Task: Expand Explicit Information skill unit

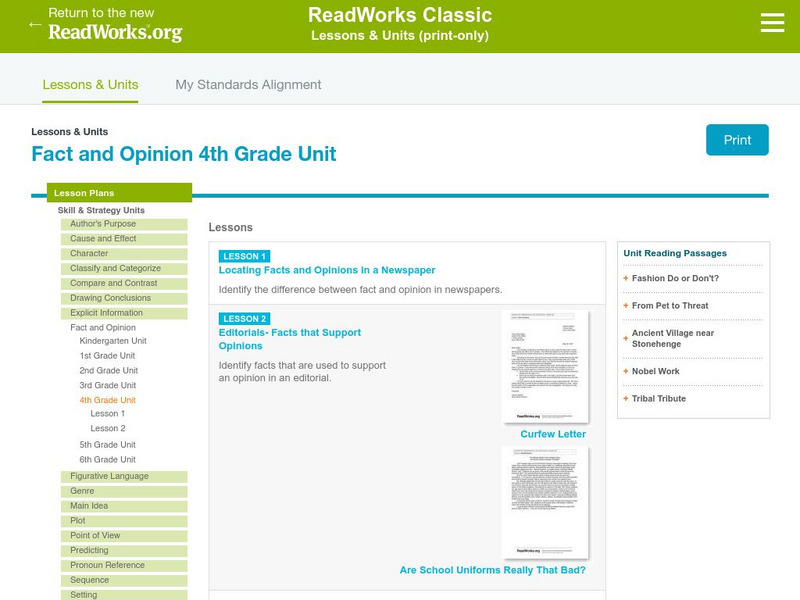Action: pyautogui.click(x=124, y=313)
